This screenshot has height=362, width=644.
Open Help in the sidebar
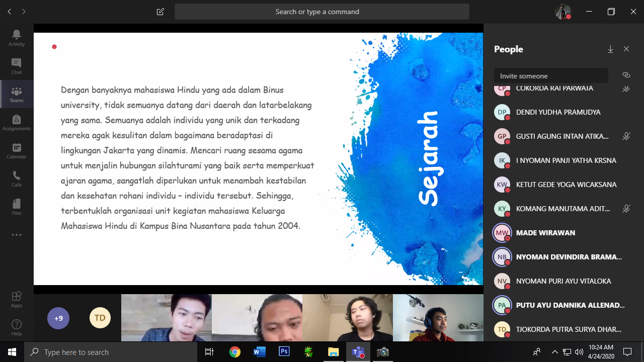coord(17,327)
